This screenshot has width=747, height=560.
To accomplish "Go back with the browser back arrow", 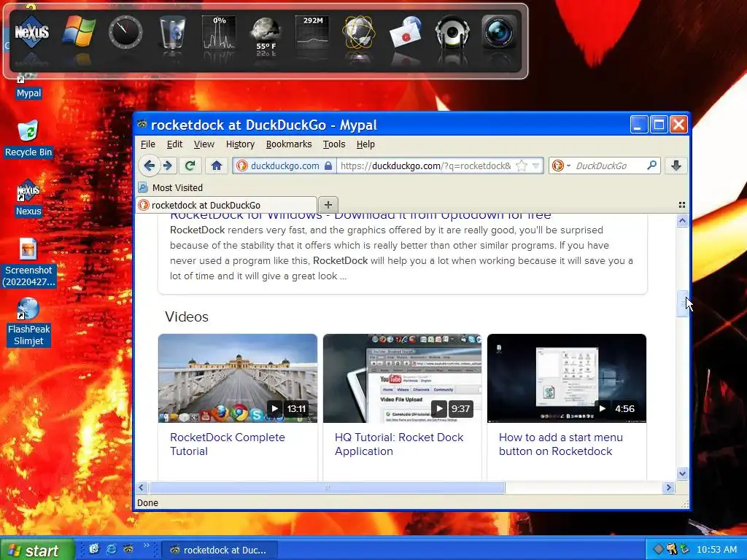I will (x=149, y=166).
